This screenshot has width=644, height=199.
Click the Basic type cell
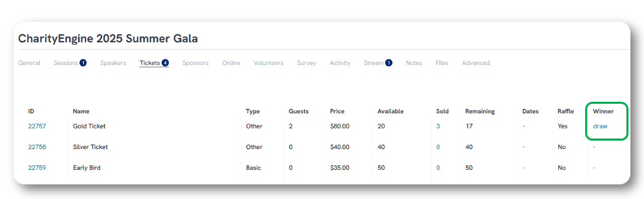pos(254,168)
